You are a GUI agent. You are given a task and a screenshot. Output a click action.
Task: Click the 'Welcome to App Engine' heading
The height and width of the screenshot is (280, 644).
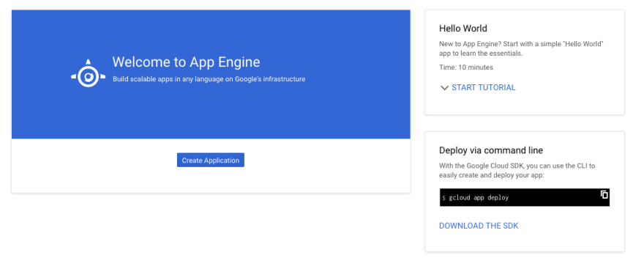tap(186, 62)
